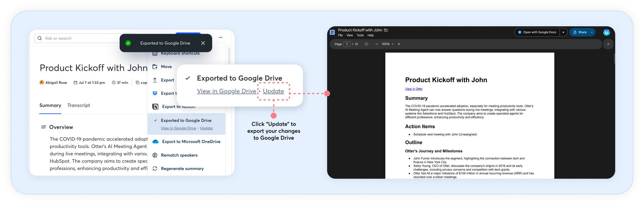Click the Summary heading in the document
644x205 pixels.
[x=416, y=98]
